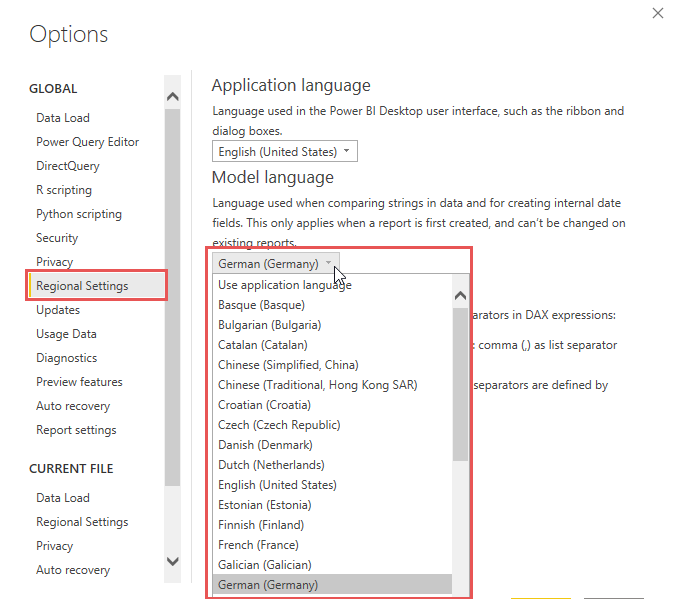Select Global Regional Settings page
This screenshot has height=599, width=673.
point(97,286)
